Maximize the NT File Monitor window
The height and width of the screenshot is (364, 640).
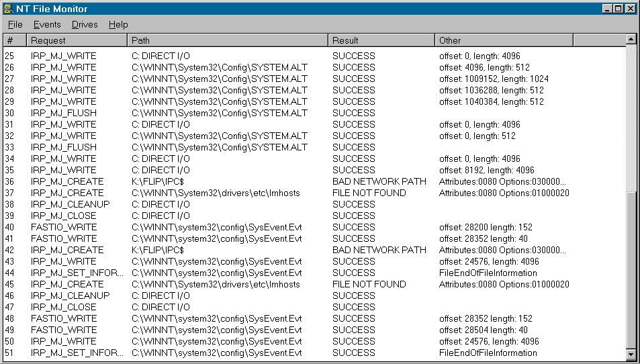[618, 9]
